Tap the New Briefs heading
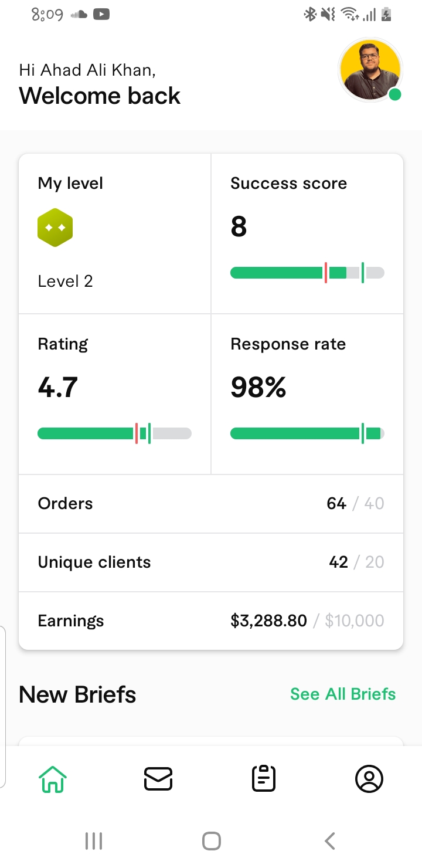The image size is (422, 868). tap(77, 694)
